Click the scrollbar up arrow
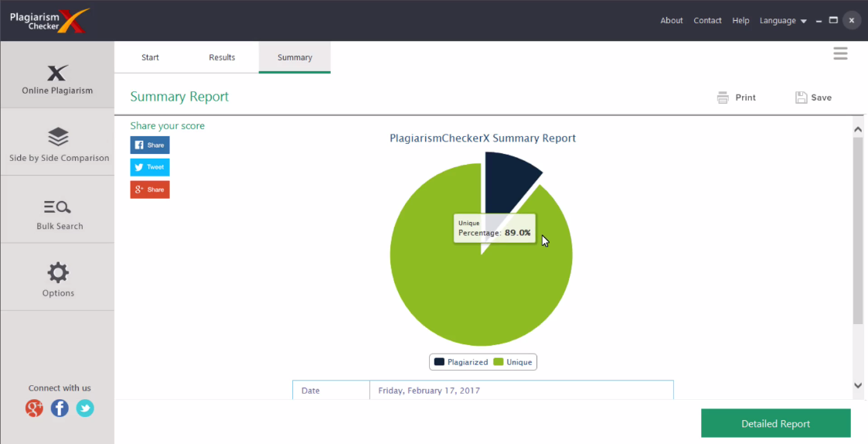 click(x=858, y=130)
